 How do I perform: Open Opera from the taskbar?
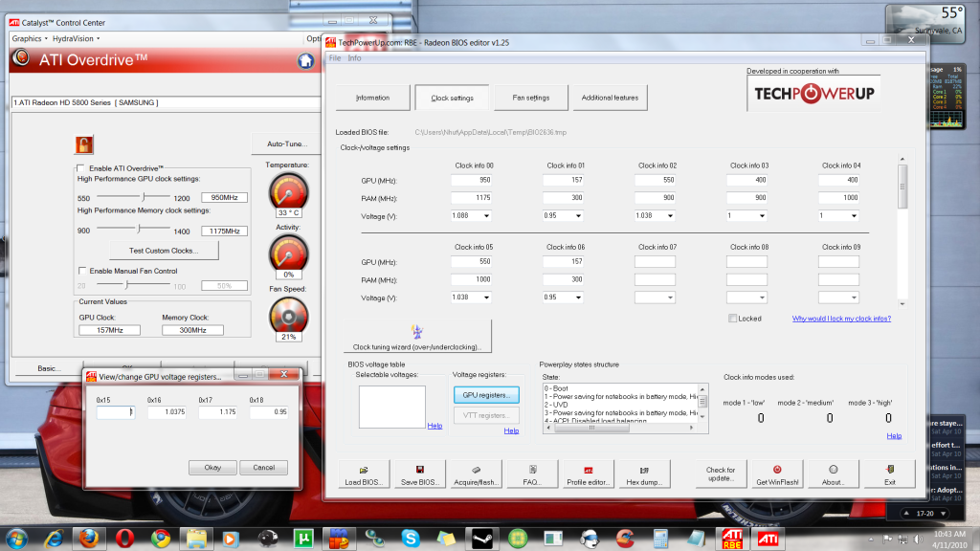coord(124,538)
